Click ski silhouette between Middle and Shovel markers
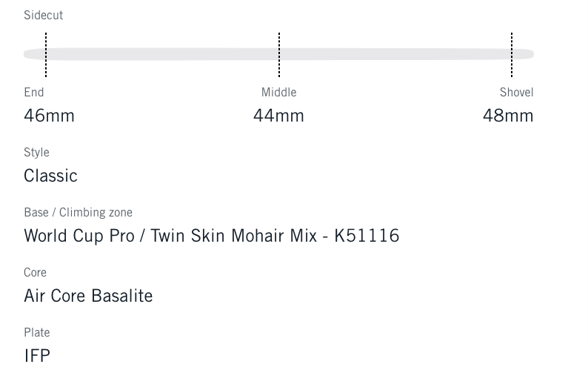 click(395, 54)
